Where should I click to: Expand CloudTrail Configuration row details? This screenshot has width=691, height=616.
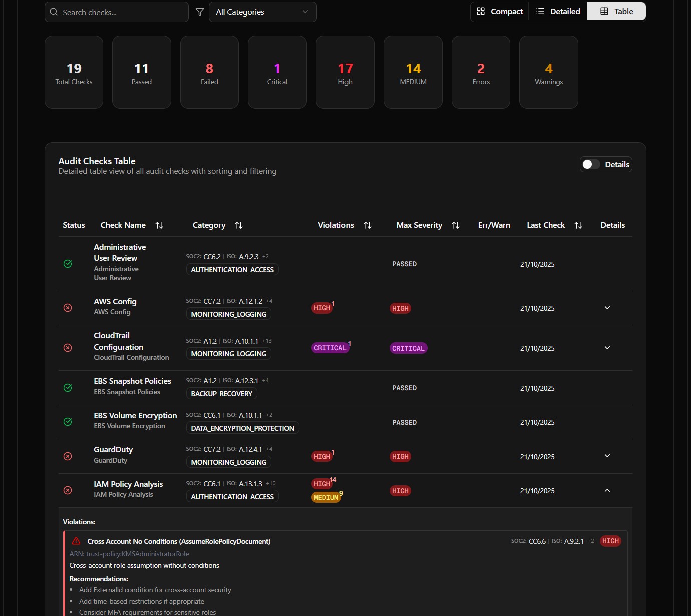click(607, 348)
